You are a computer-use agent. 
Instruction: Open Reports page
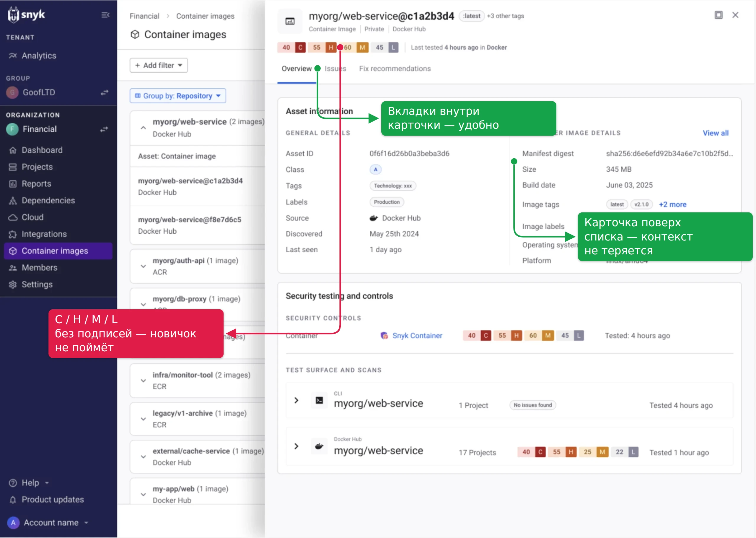tap(30, 184)
